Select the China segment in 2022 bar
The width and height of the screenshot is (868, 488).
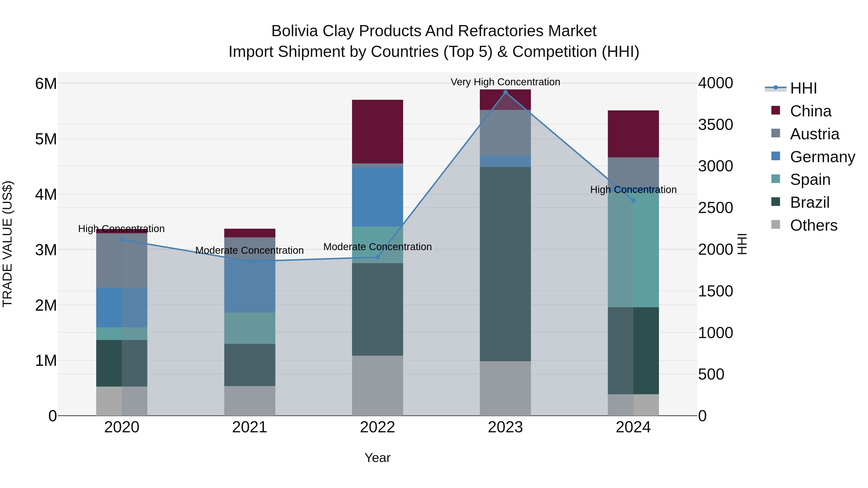click(x=377, y=132)
